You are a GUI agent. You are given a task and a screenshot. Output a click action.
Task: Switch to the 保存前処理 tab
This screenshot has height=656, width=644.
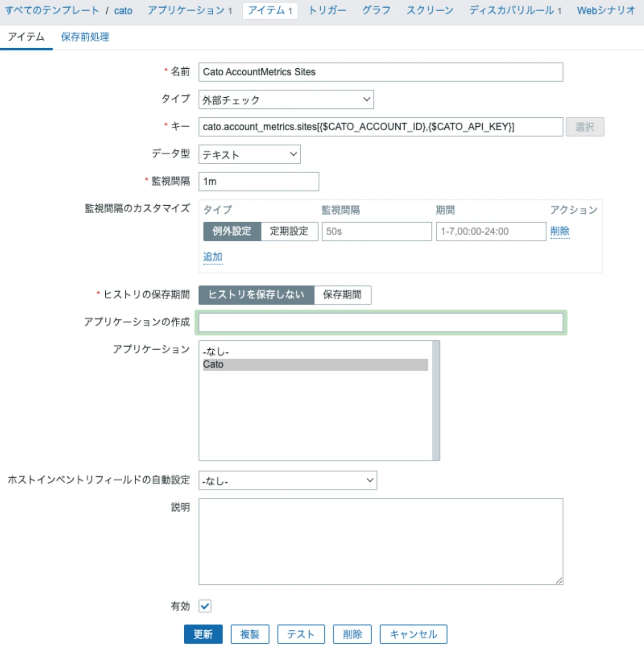(85, 37)
